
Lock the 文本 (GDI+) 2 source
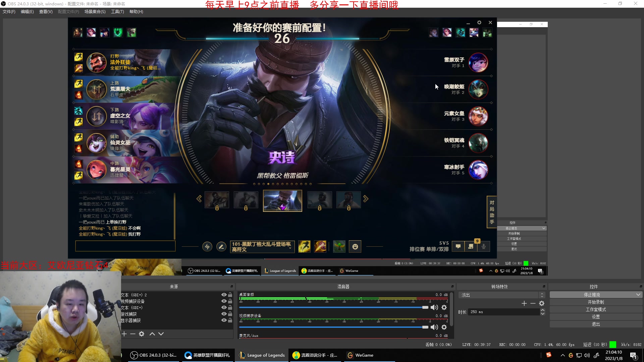click(230, 295)
